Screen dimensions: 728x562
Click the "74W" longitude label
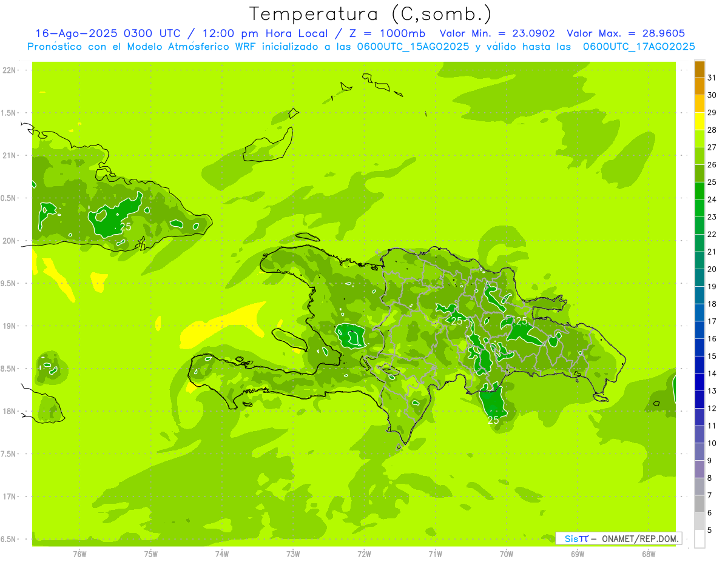[x=222, y=554]
